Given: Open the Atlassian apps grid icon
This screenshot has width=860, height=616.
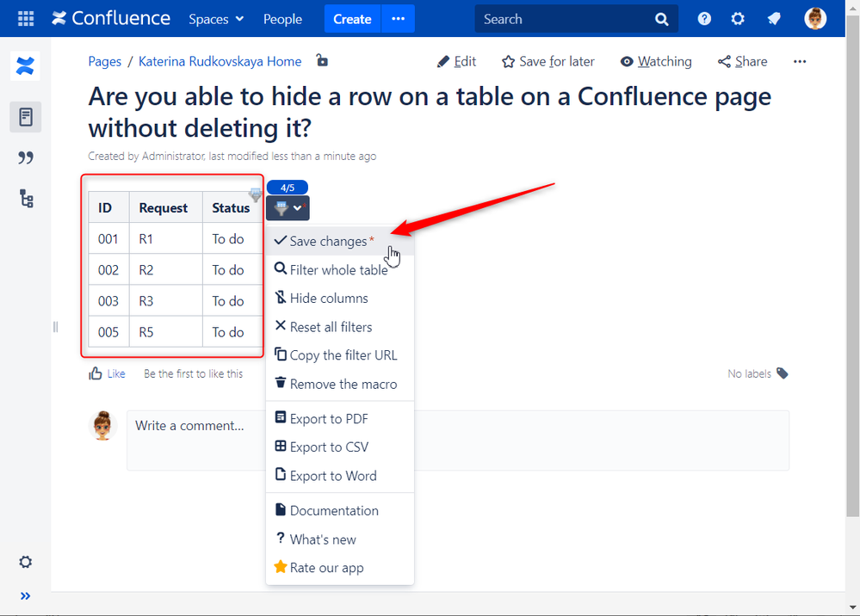Looking at the screenshot, I should tap(25, 18).
